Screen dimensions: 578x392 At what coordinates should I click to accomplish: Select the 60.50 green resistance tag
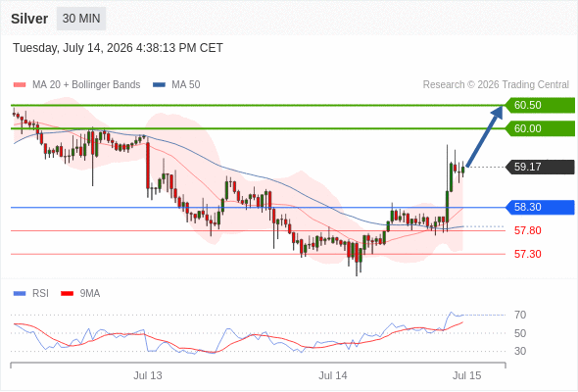point(540,105)
